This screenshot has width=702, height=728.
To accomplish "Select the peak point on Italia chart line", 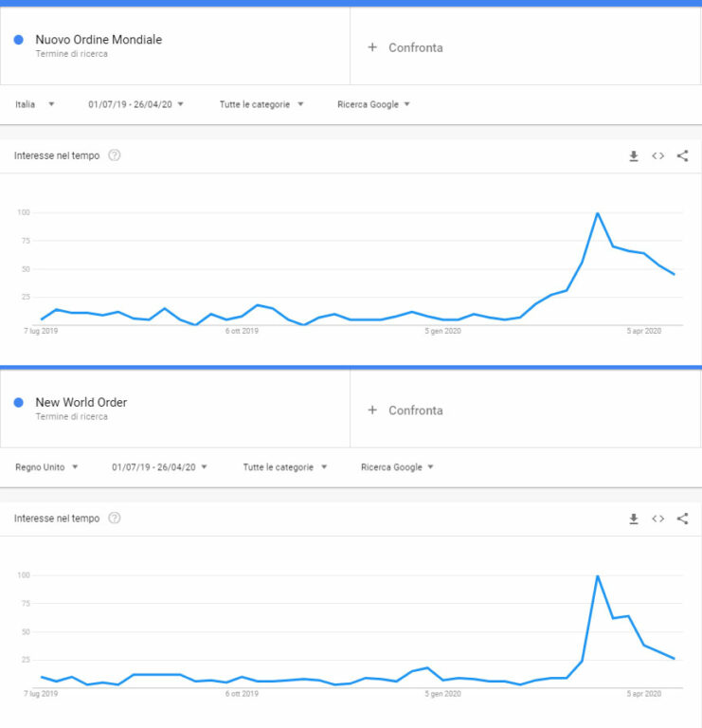I will [597, 213].
